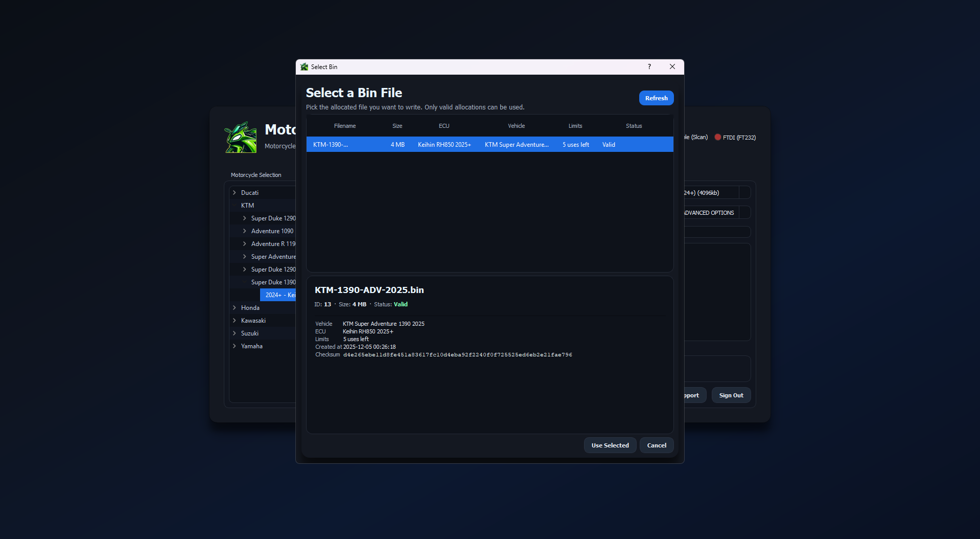Image resolution: width=980 pixels, height=539 pixels.
Task: Click the KTM Super Adventure... vehicle cell
Action: point(517,145)
